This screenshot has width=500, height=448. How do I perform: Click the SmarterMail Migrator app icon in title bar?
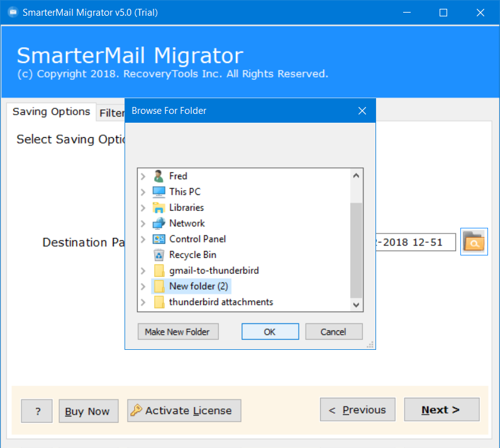point(13,13)
